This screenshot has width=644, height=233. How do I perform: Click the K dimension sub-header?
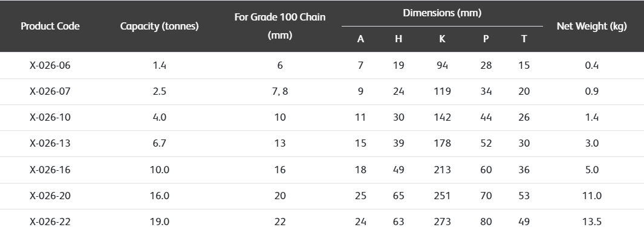[x=442, y=39]
